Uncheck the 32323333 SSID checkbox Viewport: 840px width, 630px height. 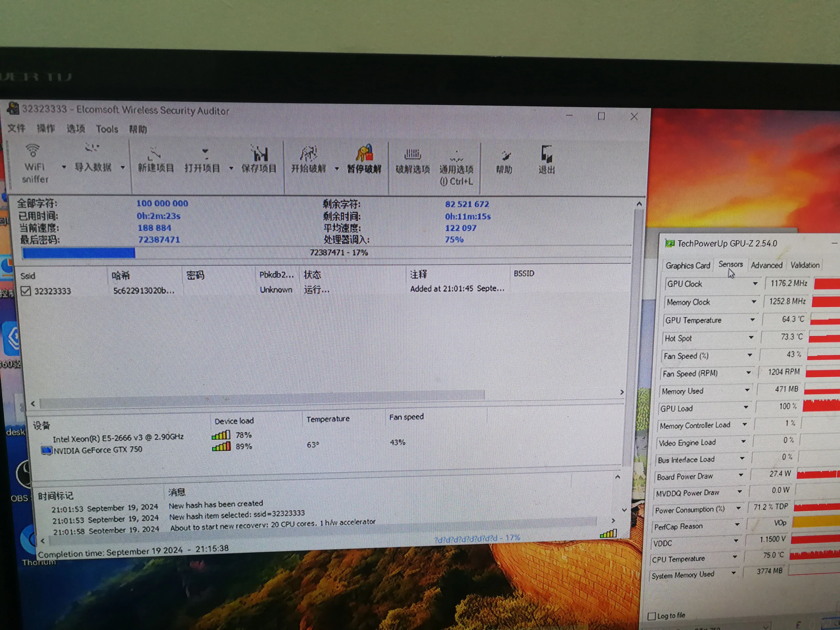point(26,291)
